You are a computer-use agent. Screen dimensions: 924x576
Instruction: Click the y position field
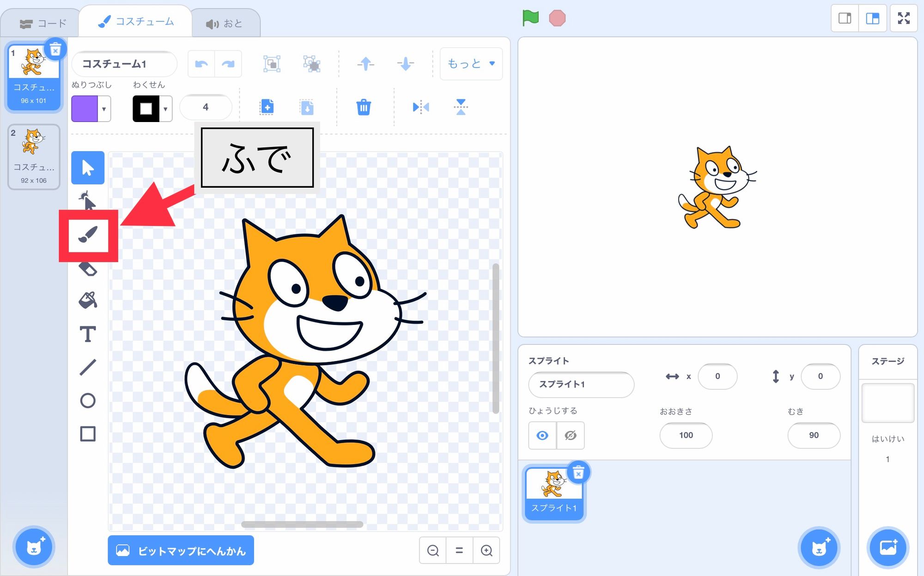820,376
